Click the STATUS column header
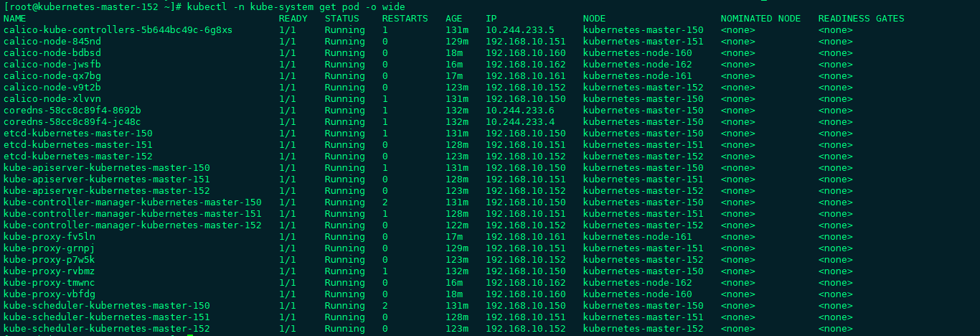The image size is (980, 336). pyautogui.click(x=342, y=19)
